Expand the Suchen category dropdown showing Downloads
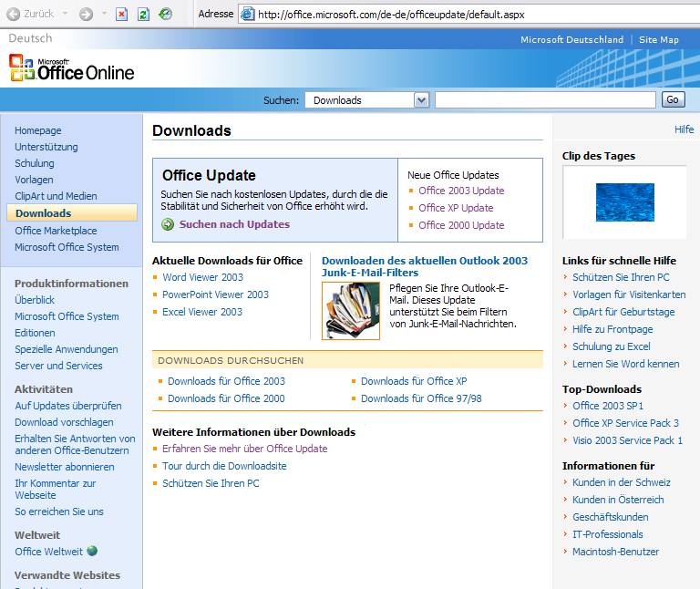The width and height of the screenshot is (700, 589). (x=421, y=100)
